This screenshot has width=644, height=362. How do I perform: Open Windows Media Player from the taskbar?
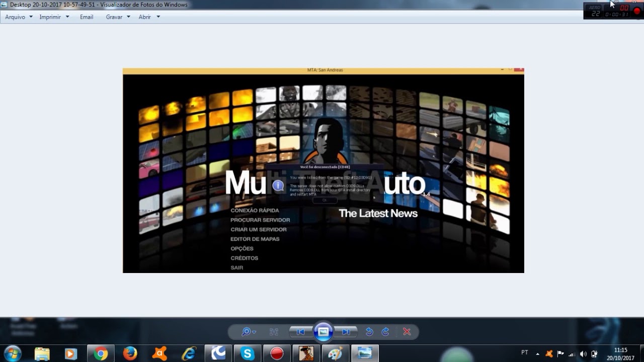tap(70, 354)
